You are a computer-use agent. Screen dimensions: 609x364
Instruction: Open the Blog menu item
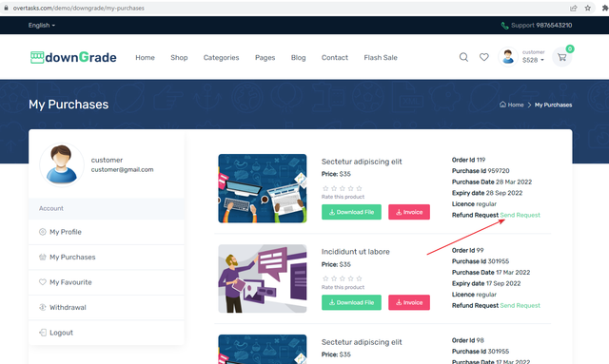pyautogui.click(x=298, y=57)
